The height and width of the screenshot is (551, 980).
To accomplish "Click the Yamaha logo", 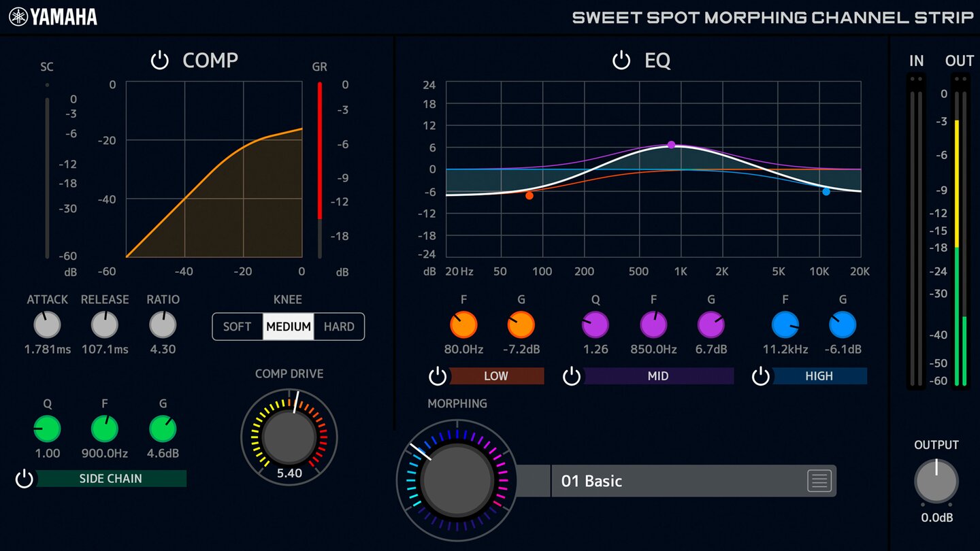I will pos(53,17).
